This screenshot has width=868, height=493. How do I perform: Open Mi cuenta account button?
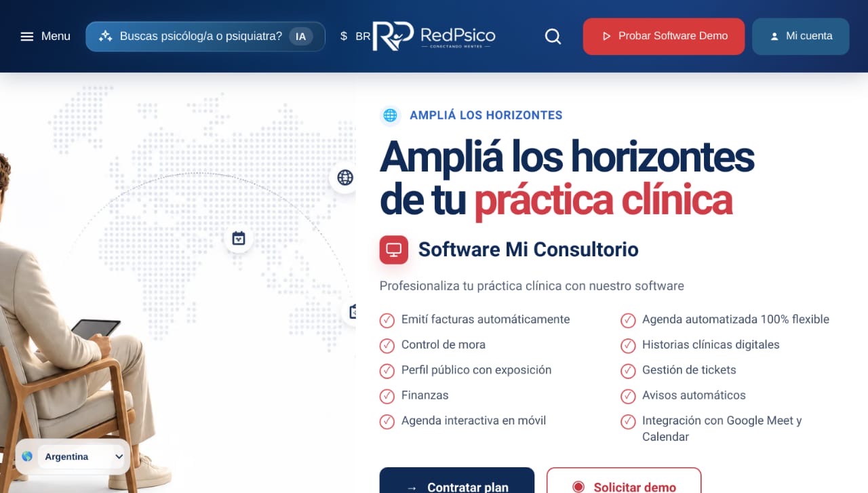tap(801, 37)
